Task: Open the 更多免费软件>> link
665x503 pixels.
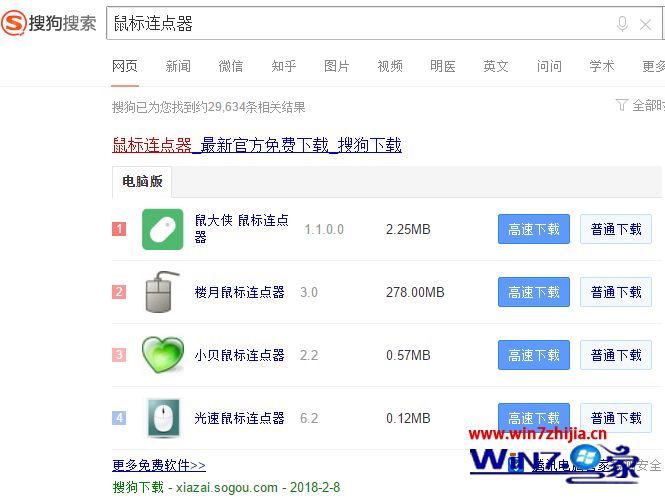Action: coord(159,465)
